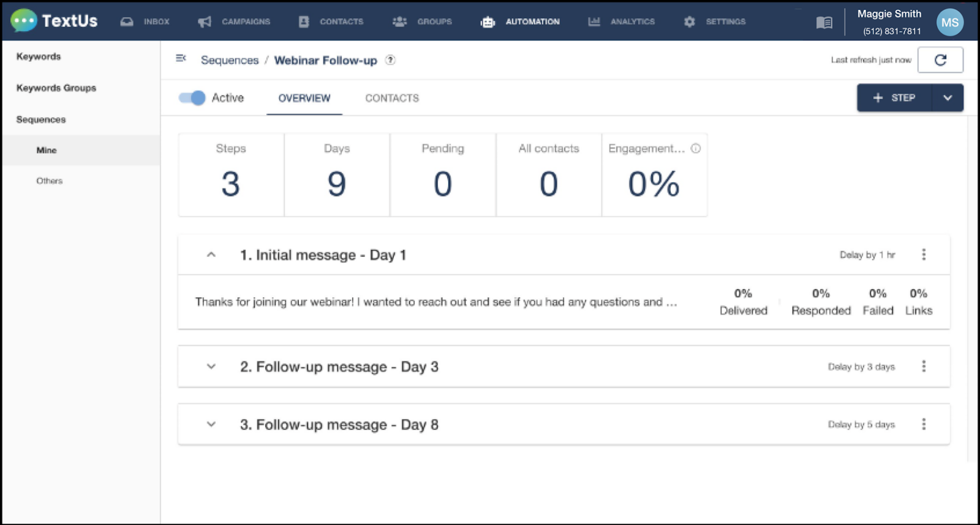This screenshot has height=525, width=980.
Task: Click the Settings gear icon
Action: pyautogui.click(x=690, y=21)
